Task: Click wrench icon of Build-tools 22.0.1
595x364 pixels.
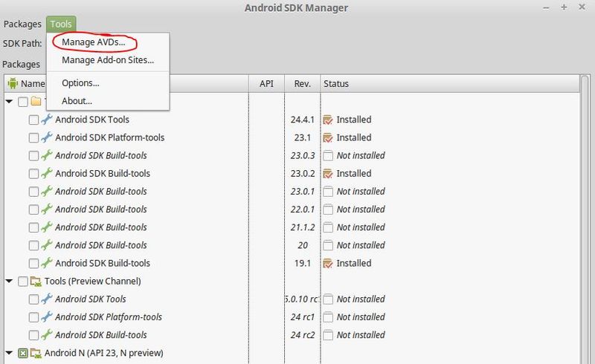Action: (47, 209)
